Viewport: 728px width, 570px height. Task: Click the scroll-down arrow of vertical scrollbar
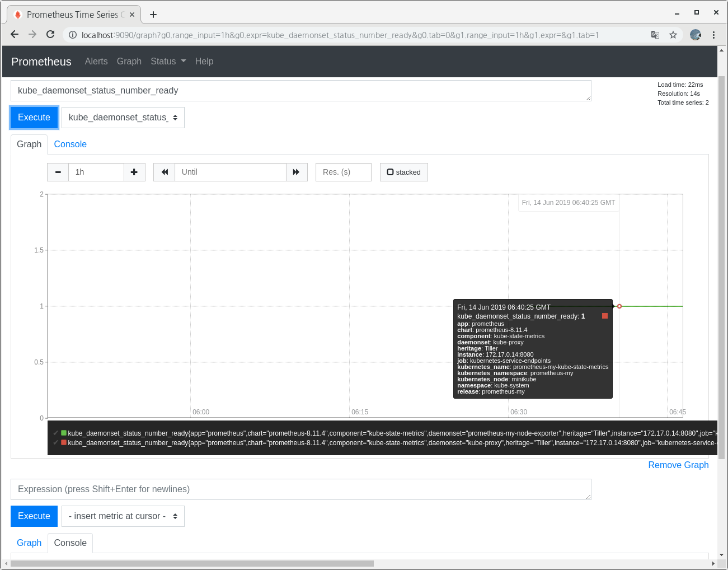[x=721, y=555]
